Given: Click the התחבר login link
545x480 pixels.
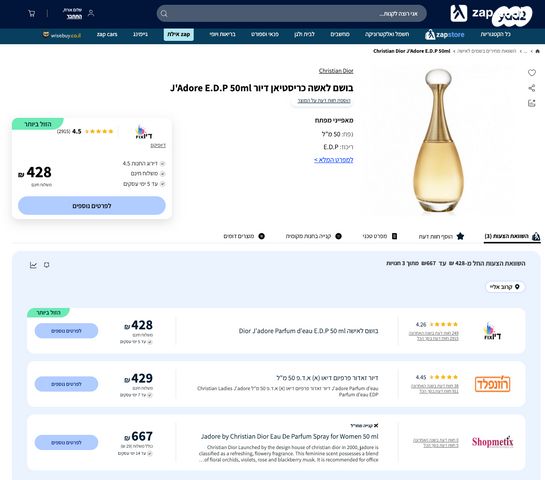Looking at the screenshot, I should 74,16.
